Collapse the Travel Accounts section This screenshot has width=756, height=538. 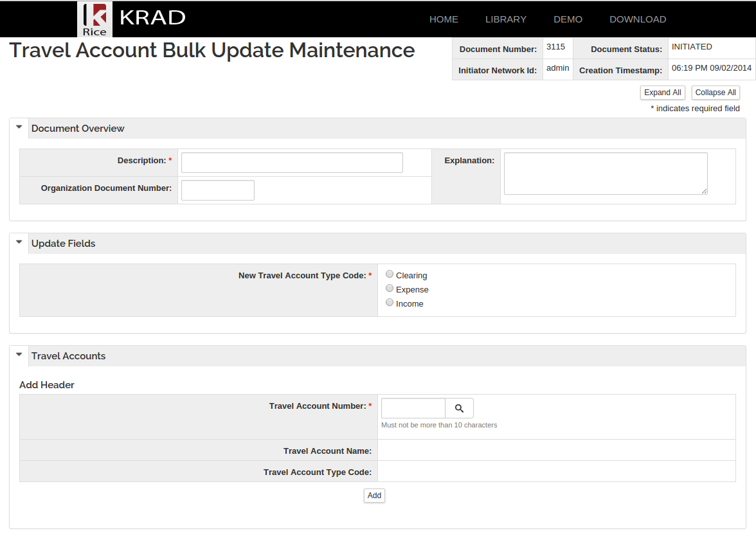19,354
